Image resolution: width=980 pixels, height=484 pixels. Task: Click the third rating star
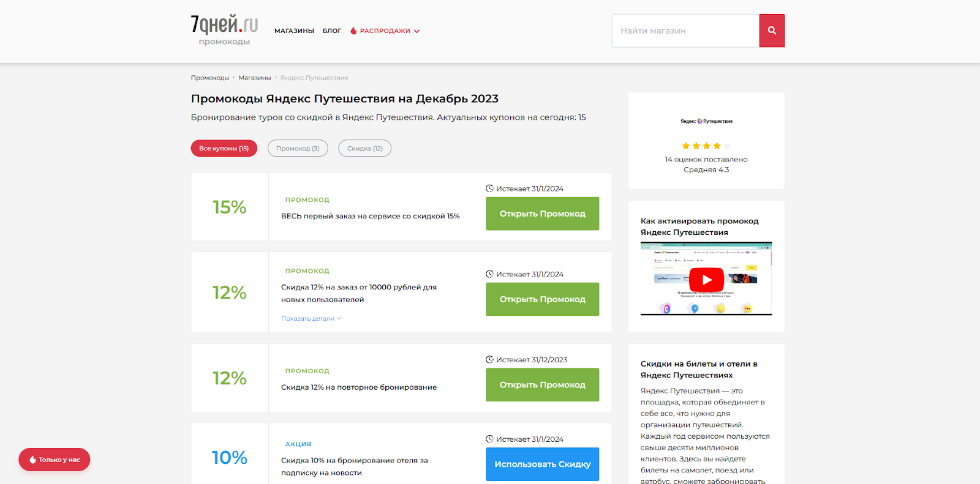tap(706, 146)
